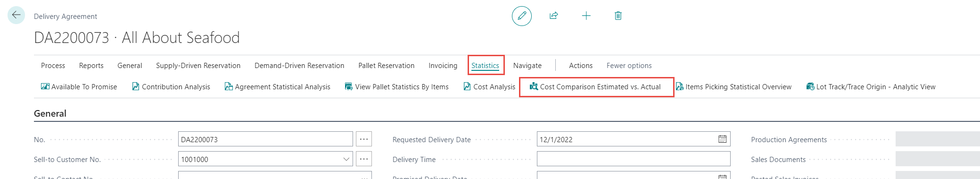980x179 pixels.
Task: Open the Invoicing menu
Action: pos(443,65)
